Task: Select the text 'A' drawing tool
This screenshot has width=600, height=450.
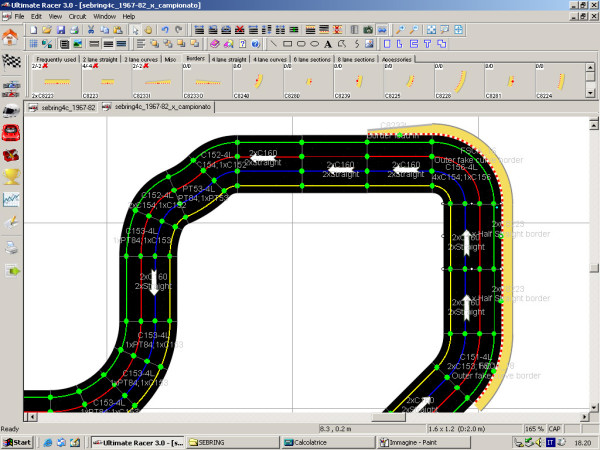Action: pos(327,44)
